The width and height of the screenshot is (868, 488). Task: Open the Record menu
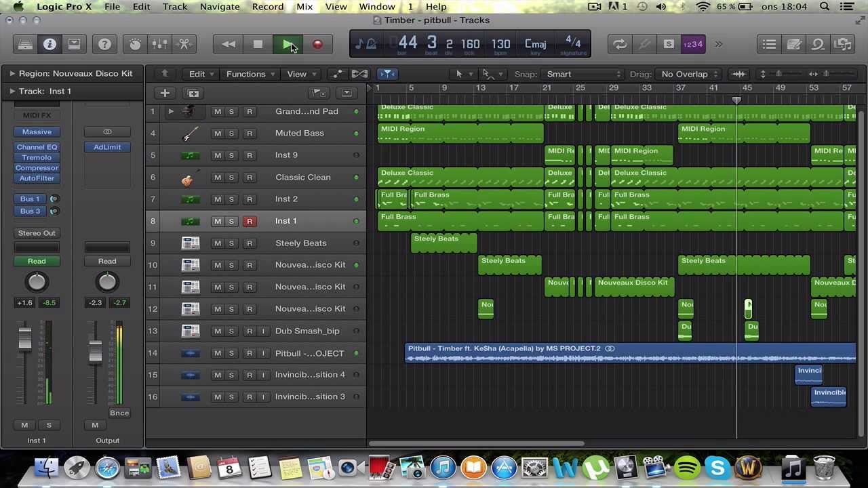click(268, 7)
